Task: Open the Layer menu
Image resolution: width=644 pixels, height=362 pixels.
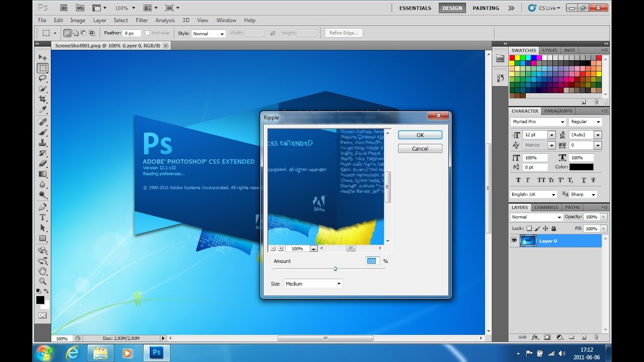Action: click(x=100, y=20)
